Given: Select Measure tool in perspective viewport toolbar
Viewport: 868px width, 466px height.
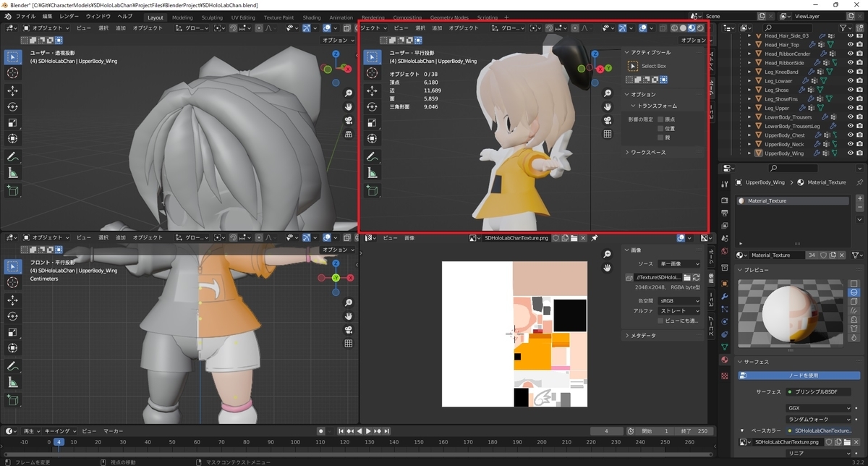Looking at the screenshot, I should pos(12,172).
